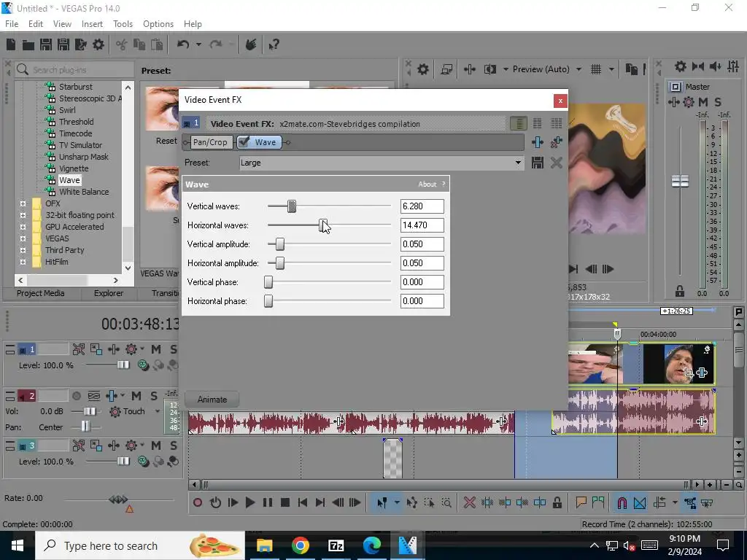The image size is (747, 560).
Task: Click the Save project icon
Action: coord(46,44)
